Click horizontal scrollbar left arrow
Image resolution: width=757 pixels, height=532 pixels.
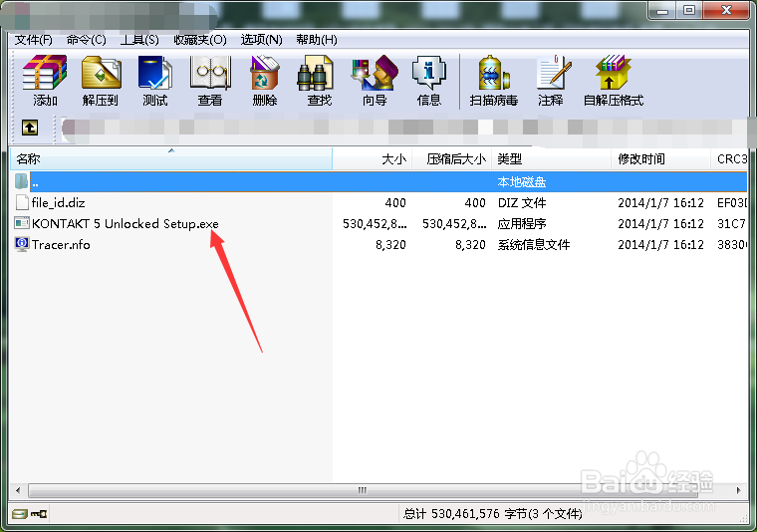click(x=18, y=490)
